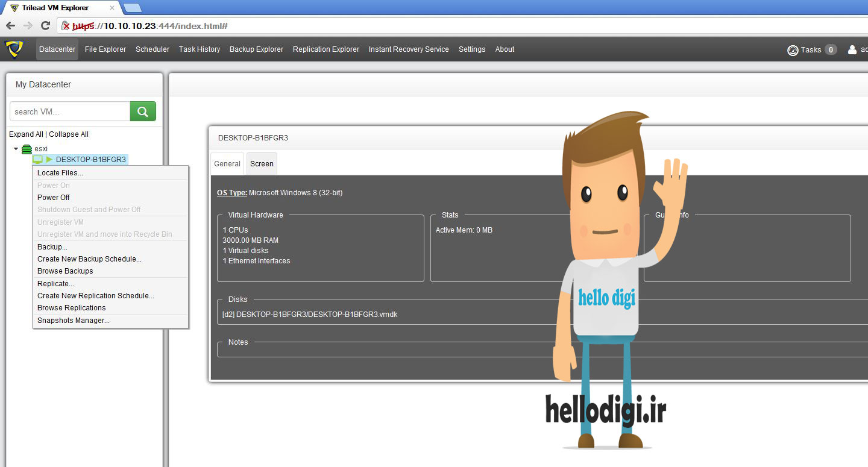Select Replicate... in context menu
Image resolution: width=868 pixels, height=467 pixels.
click(x=110, y=284)
